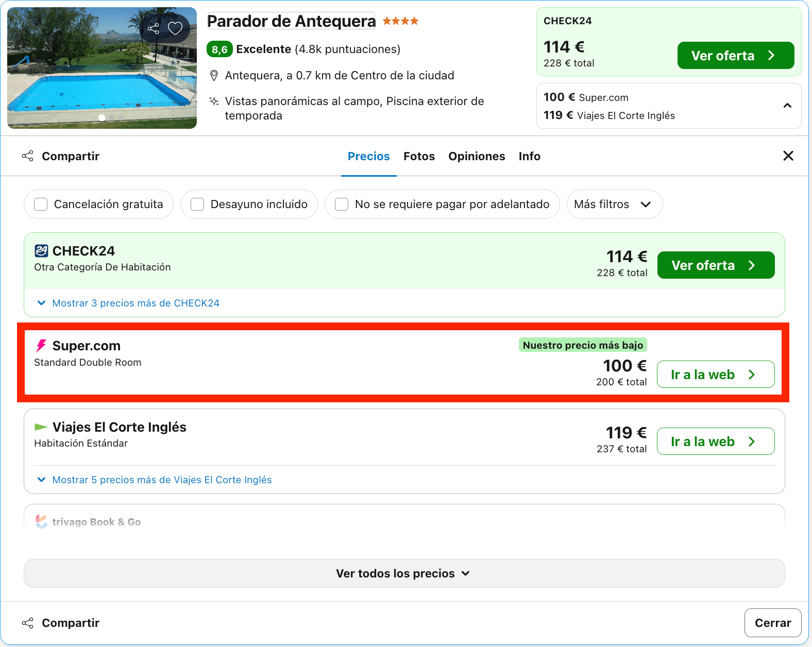Click the location pin icon next to Antequera
Image resolution: width=812 pixels, height=647 pixels.
[214, 76]
